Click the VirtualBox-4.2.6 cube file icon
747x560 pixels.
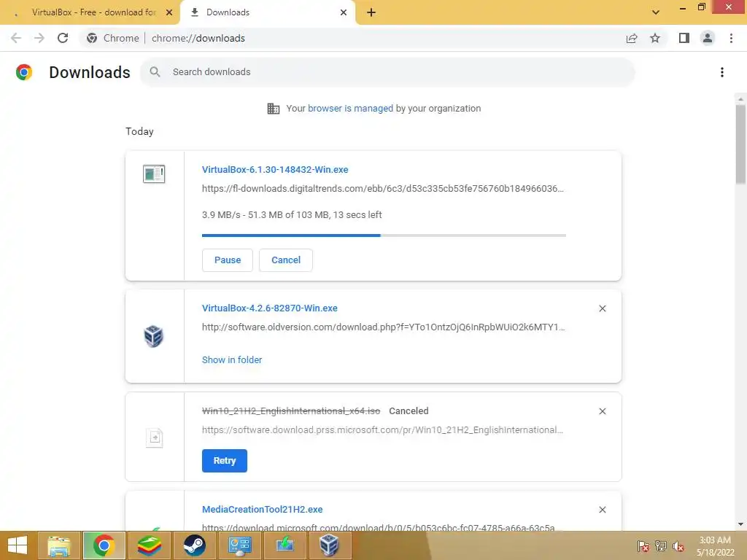[x=153, y=336]
